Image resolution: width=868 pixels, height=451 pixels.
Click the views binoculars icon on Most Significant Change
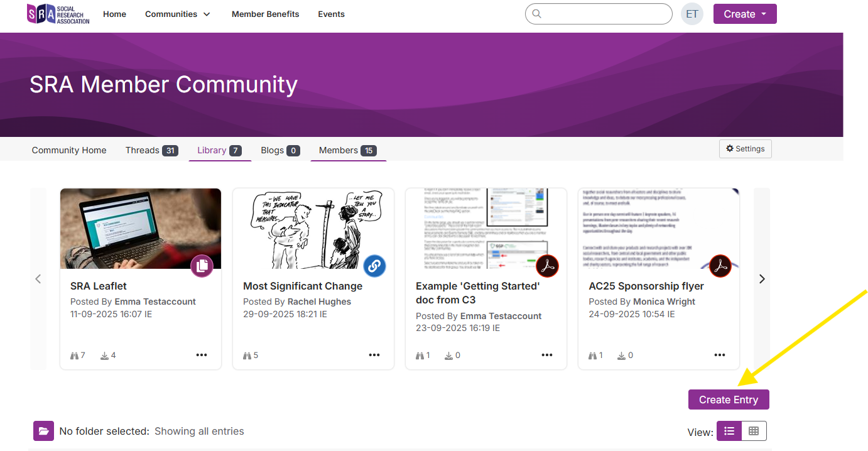247,356
